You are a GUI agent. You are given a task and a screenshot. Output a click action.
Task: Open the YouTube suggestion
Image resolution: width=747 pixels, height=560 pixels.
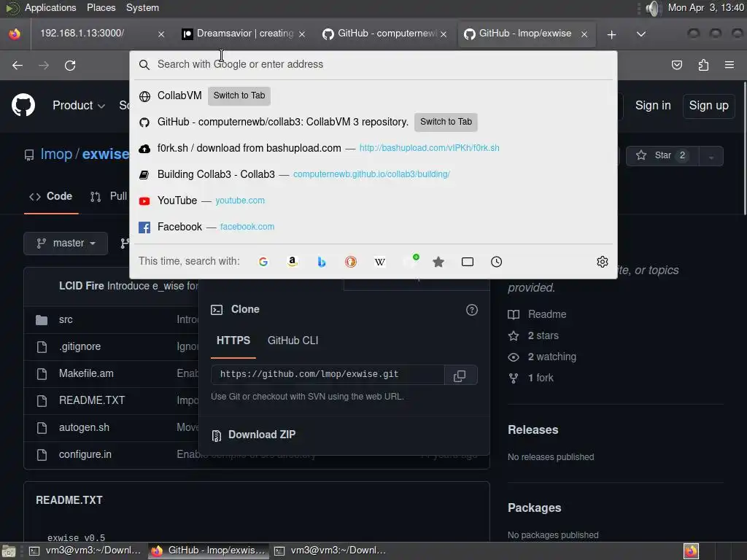click(373, 201)
